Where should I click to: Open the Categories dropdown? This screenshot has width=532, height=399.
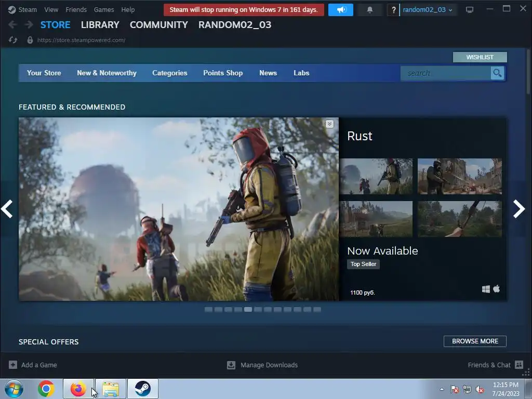pyautogui.click(x=170, y=73)
